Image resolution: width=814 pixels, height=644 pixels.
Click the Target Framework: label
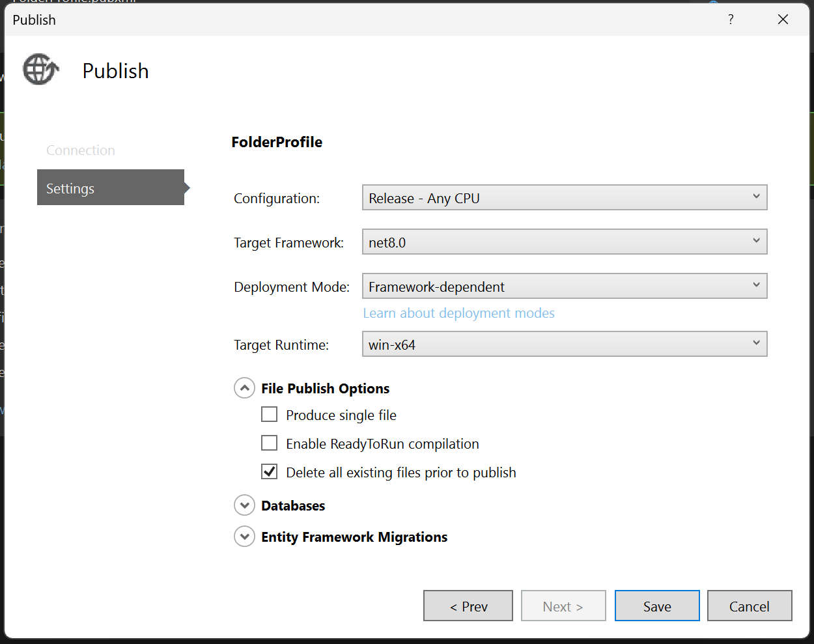288,242
